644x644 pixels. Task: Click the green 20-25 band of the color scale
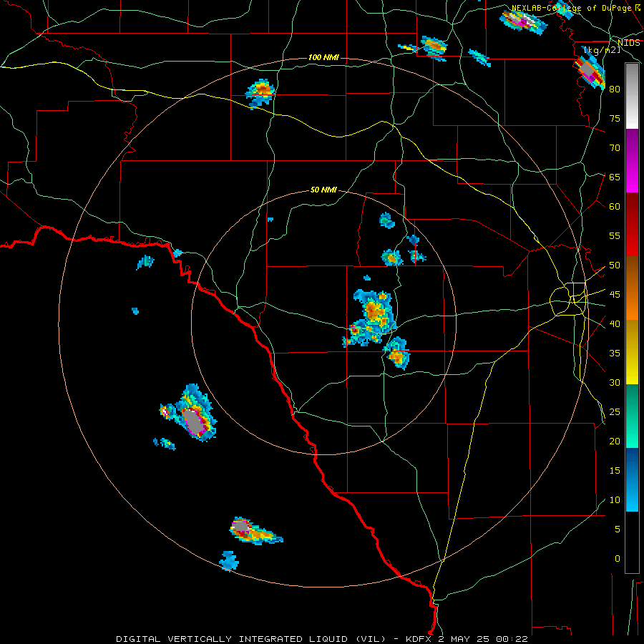coord(632,416)
